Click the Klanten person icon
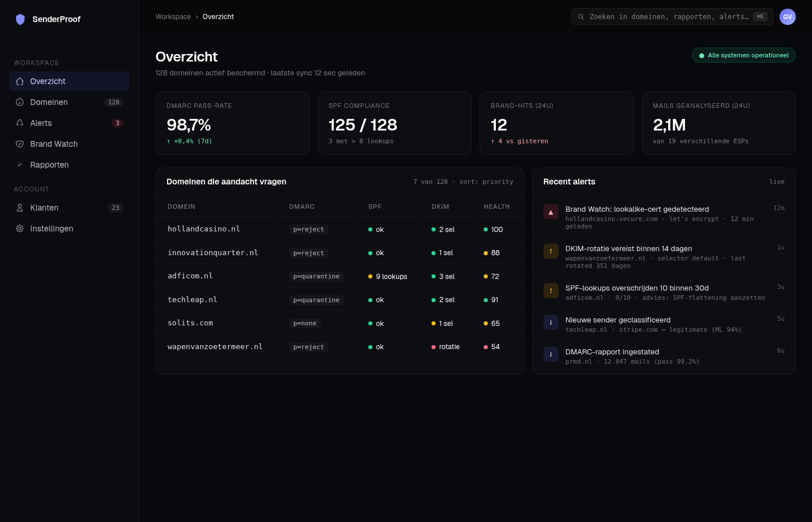Image resolution: width=812 pixels, height=522 pixels. [20, 208]
